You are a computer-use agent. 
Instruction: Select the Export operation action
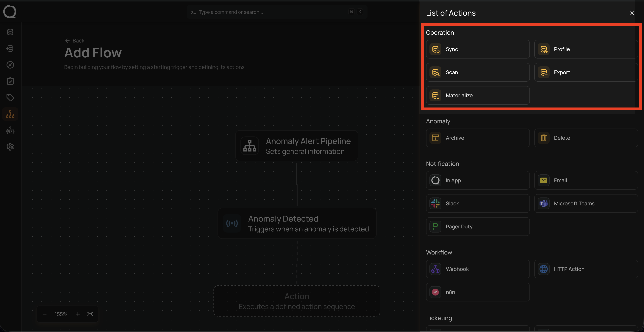point(585,72)
